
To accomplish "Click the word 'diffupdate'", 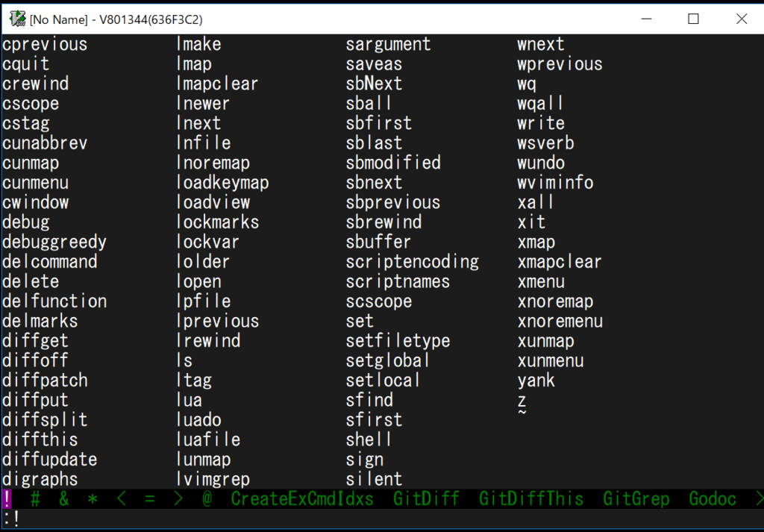I will [50, 460].
